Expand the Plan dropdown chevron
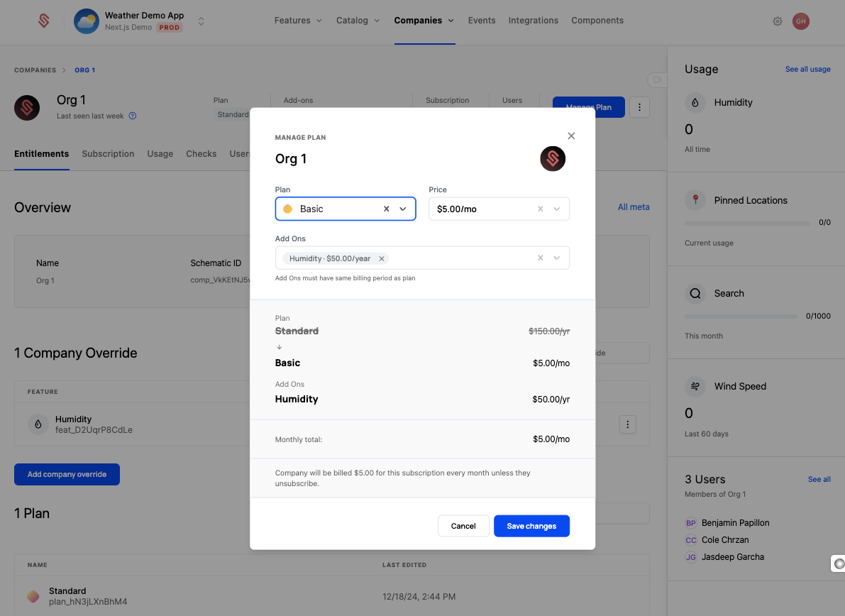 403,209
